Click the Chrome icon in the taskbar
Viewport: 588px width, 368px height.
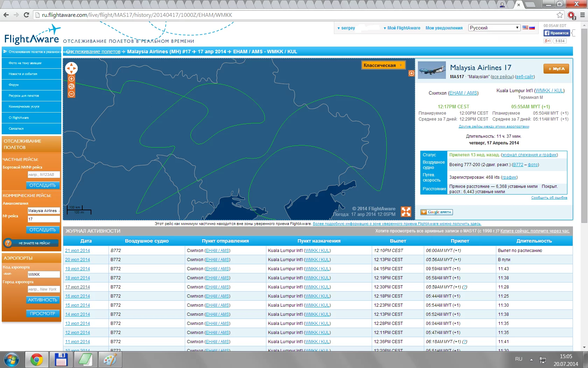36,360
